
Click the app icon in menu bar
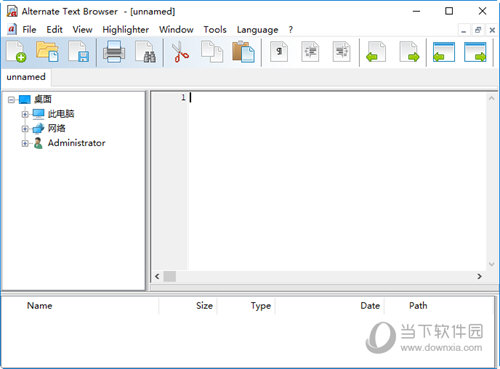[x=12, y=29]
